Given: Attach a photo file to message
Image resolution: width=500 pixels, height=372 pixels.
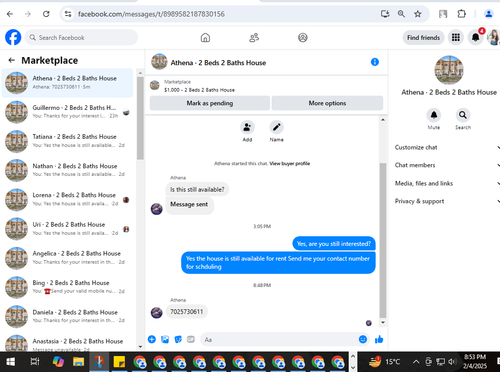Looking at the screenshot, I should (x=165, y=340).
